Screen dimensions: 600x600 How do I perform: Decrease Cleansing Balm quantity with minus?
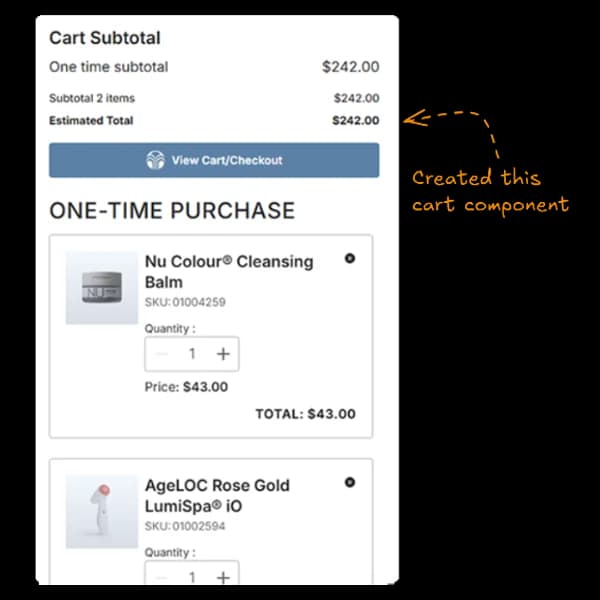[x=162, y=354]
